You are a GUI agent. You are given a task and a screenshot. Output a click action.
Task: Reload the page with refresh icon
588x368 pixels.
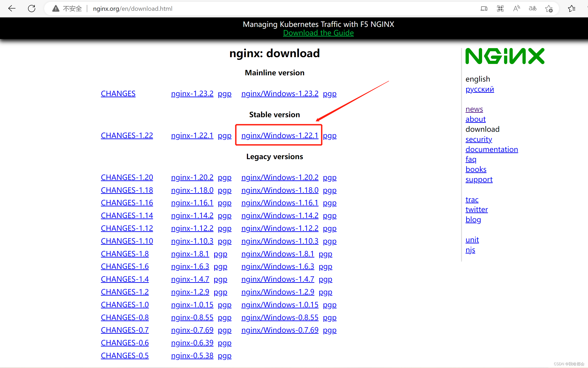(x=32, y=9)
